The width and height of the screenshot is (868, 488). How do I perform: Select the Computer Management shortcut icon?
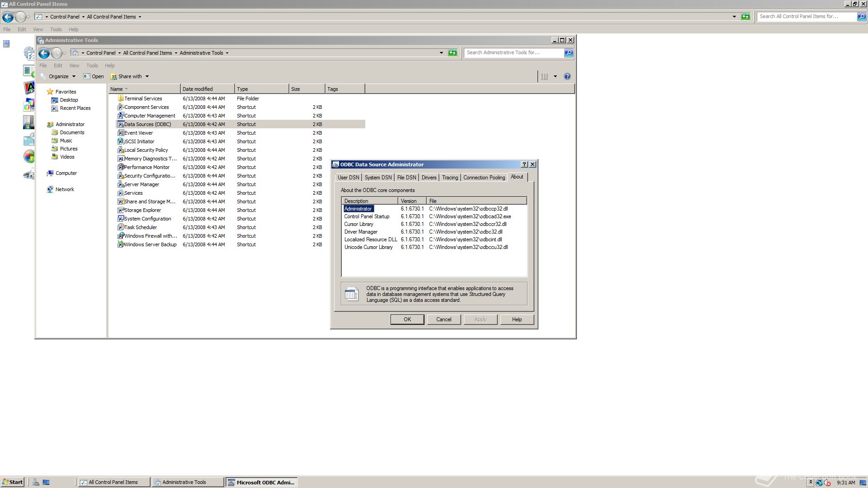121,116
